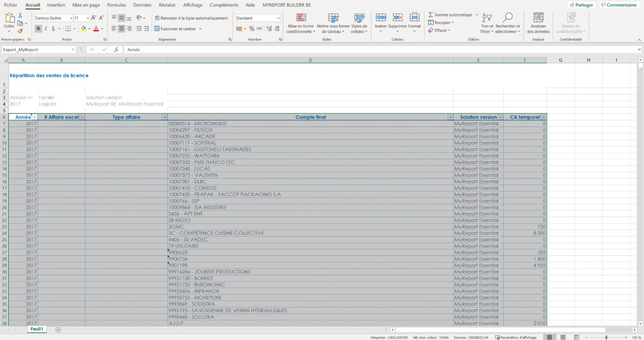Toggle underline S formatting
The width and height of the screenshot is (644, 340).
53,28
